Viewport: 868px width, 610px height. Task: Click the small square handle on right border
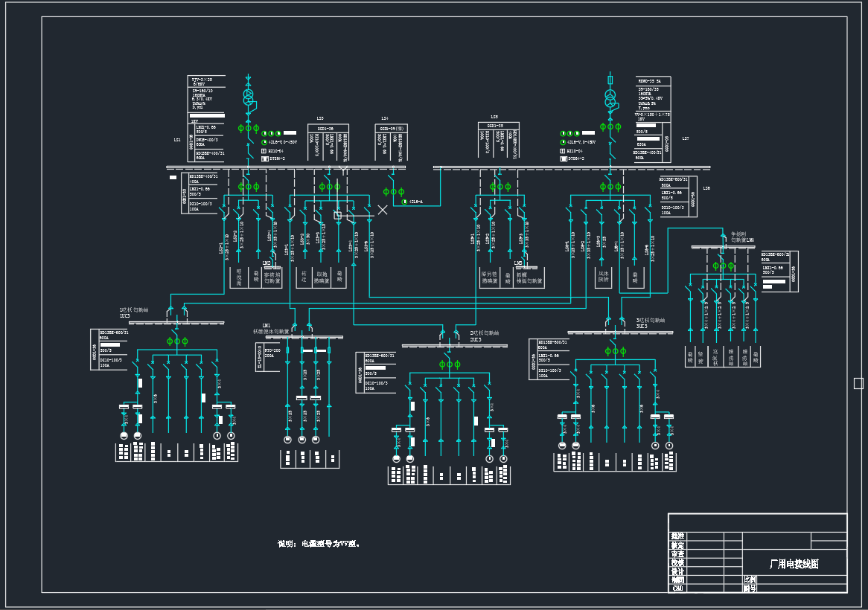coord(858,383)
